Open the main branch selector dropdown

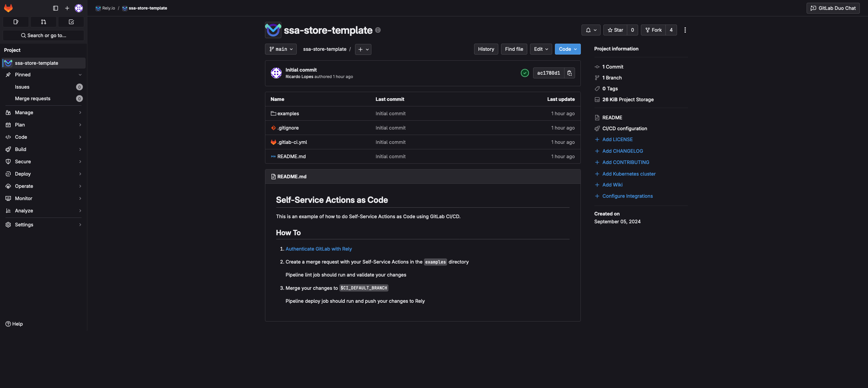(281, 49)
